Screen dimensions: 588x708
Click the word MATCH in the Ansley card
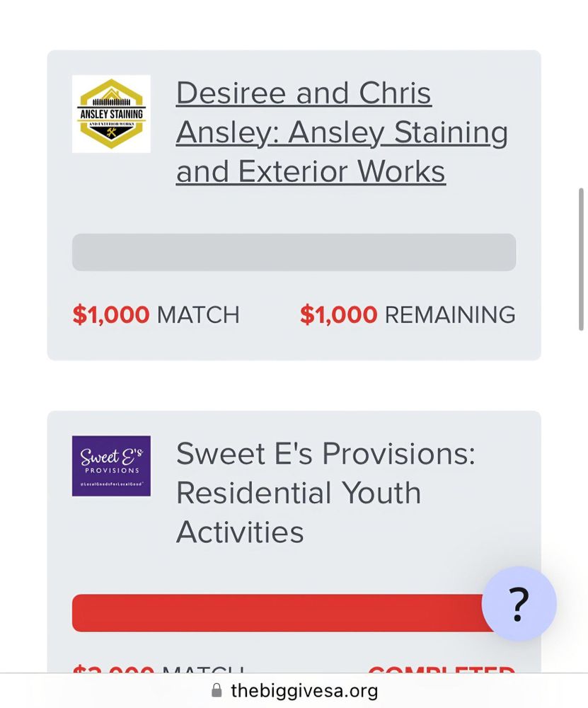coord(198,315)
